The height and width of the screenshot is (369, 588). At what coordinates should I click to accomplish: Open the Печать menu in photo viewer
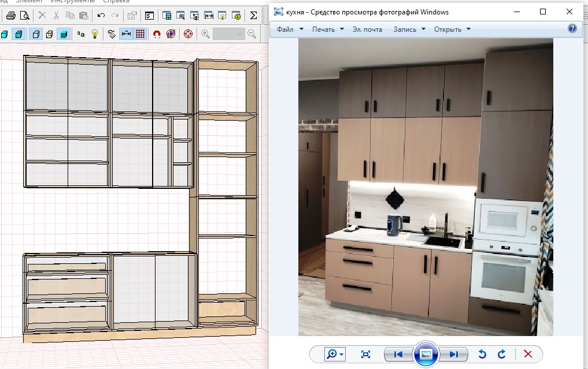point(328,29)
